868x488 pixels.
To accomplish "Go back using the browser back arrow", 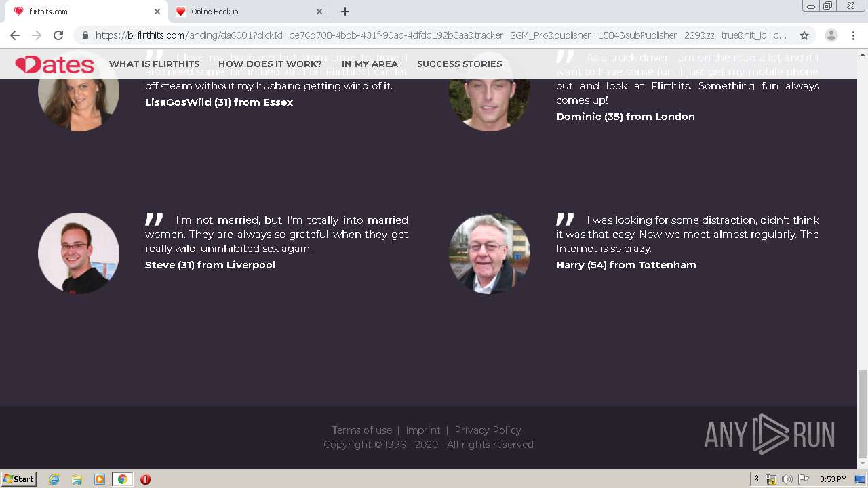I will point(15,35).
